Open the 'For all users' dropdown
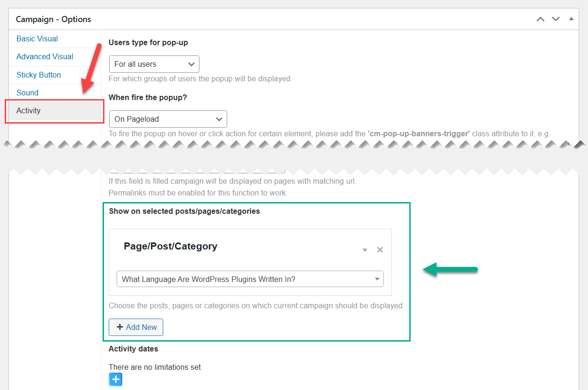588x390 pixels. (x=154, y=64)
